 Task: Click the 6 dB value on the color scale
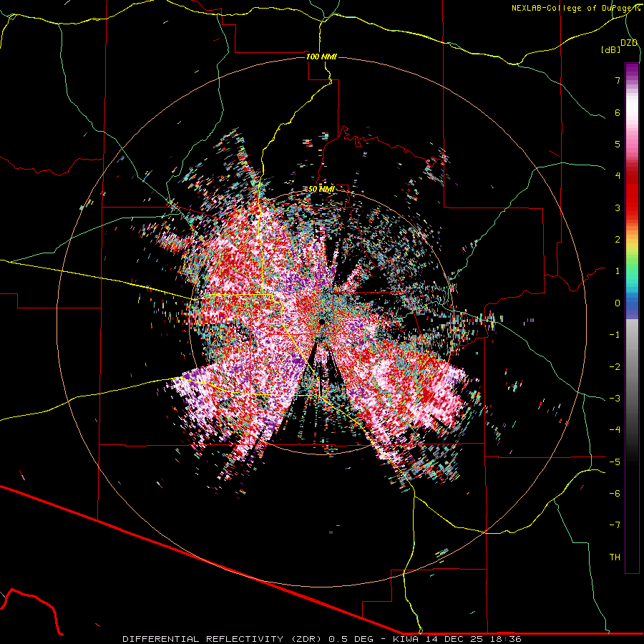(x=618, y=112)
